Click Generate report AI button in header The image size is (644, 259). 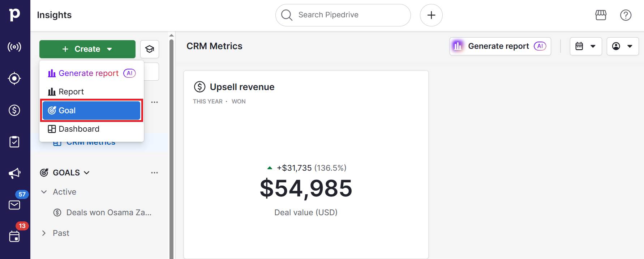tap(500, 46)
